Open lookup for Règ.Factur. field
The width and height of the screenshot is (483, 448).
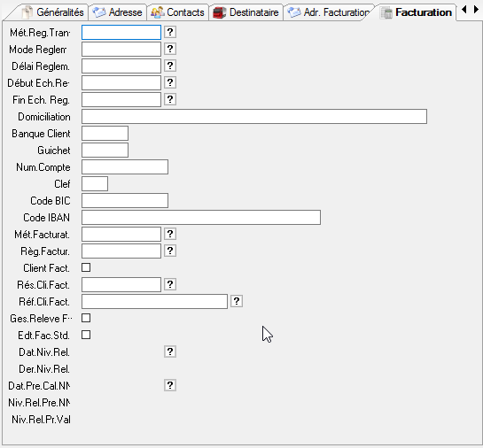(170, 251)
